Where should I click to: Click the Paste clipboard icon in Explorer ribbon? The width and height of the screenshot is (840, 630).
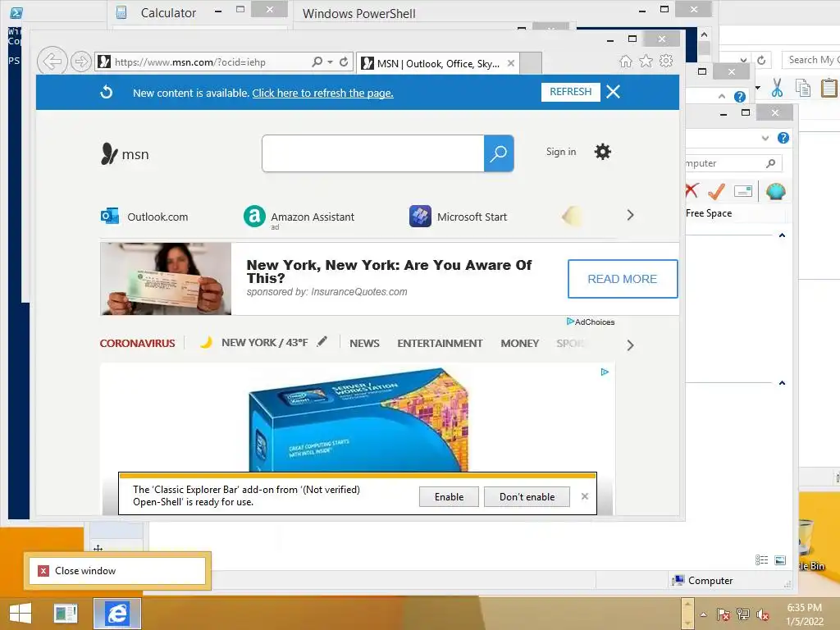pyautogui.click(x=829, y=87)
